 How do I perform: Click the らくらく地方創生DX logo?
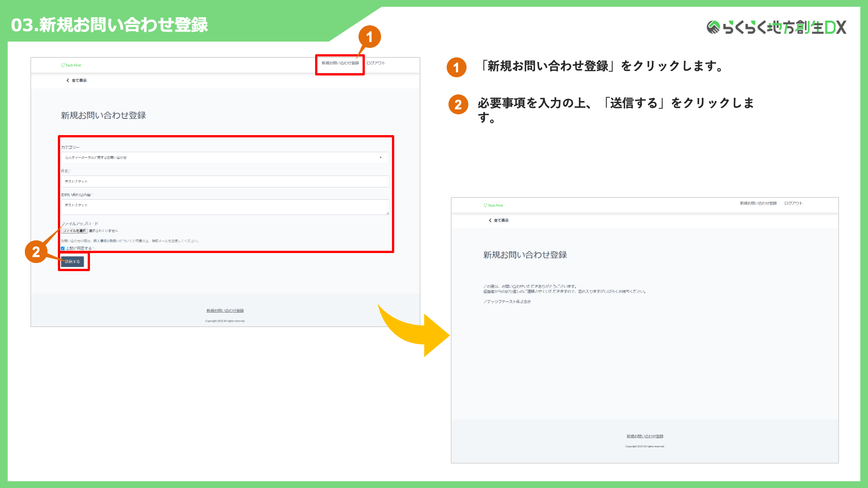[776, 27]
